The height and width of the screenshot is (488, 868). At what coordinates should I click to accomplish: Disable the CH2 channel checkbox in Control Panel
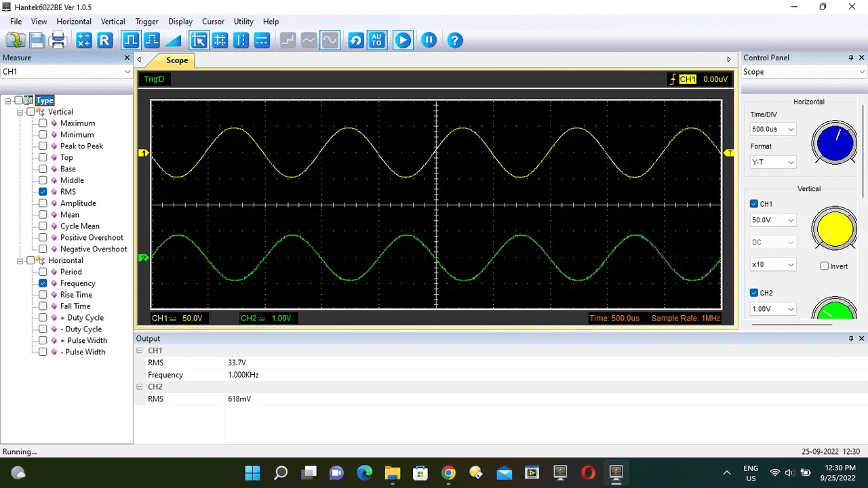point(754,293)
